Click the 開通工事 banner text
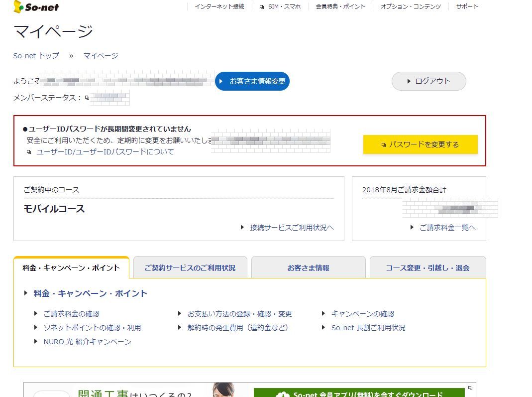Image resolution: width=532 pixels, height=397 pixels. coord(103,394)
